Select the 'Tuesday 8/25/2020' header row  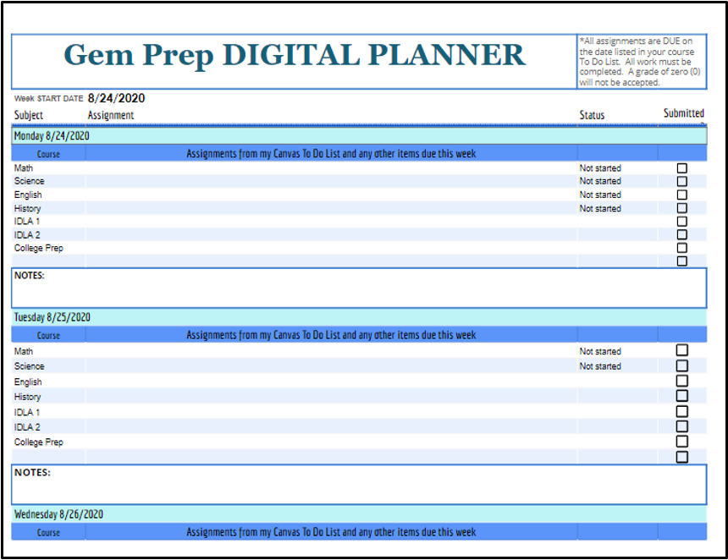[359, 317]
